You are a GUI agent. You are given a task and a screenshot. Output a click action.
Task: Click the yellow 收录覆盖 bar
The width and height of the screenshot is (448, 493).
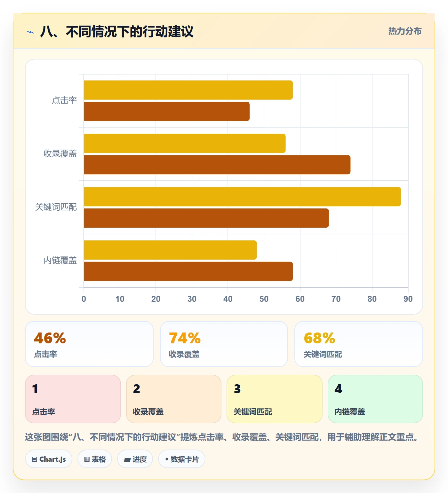coord(185,144)
